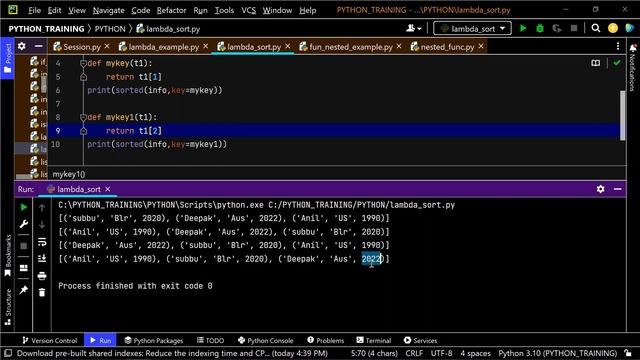This screenshot has width=640, height=360.
Task: Open Search Everywhere magnifier icon
Action: [596, 28]
